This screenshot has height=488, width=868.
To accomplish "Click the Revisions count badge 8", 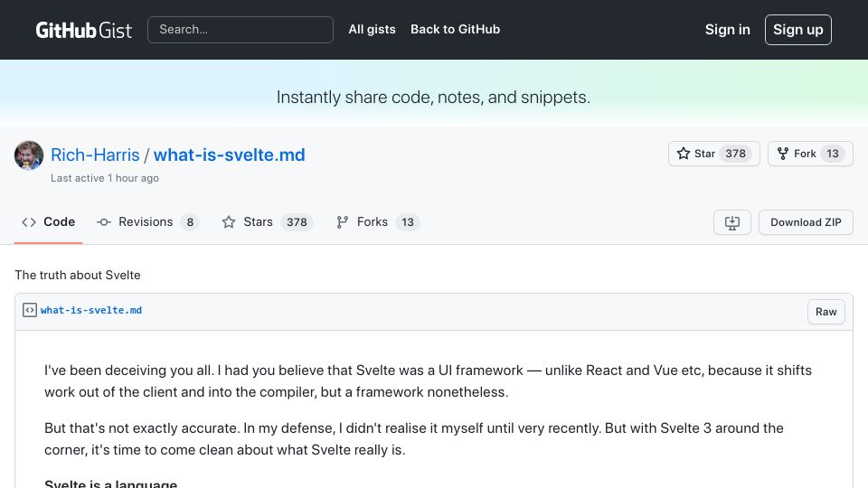I will 190,222.
